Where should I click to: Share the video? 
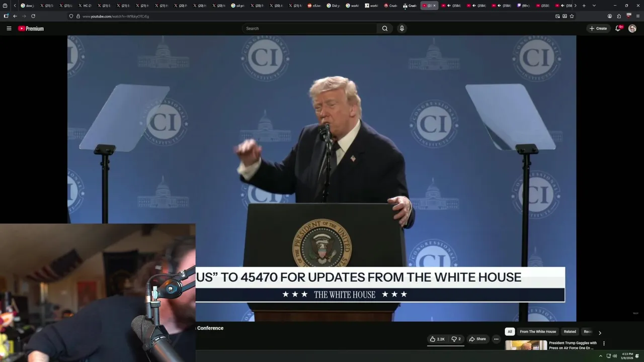coord(477,339)
